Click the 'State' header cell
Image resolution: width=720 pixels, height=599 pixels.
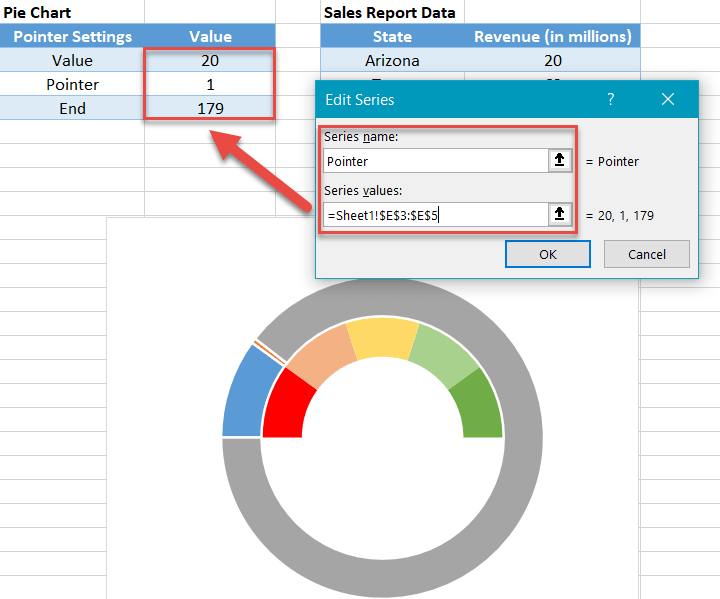pos(392,36)
